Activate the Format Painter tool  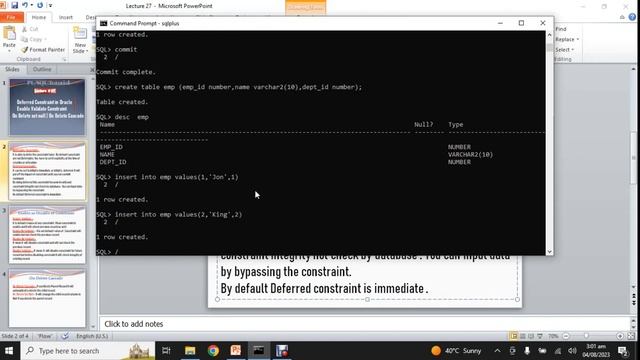43,49
